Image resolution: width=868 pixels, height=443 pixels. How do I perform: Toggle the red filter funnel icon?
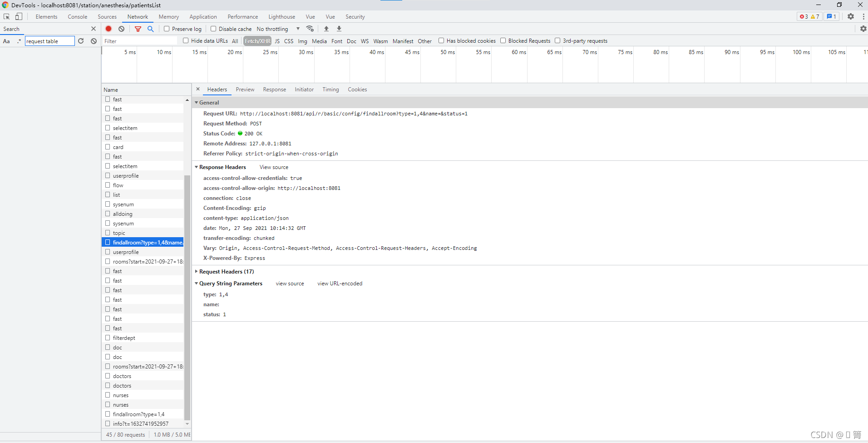click(x=138, y=29)
